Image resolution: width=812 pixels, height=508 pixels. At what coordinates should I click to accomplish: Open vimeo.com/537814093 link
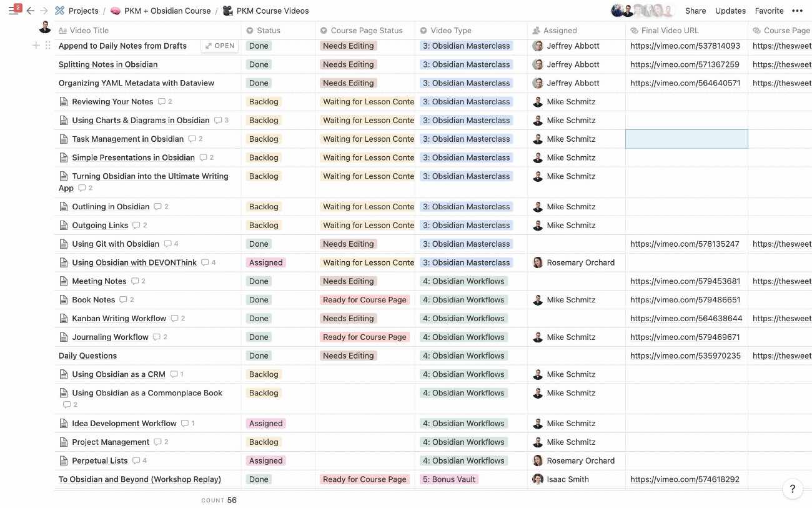click(685, 46)
